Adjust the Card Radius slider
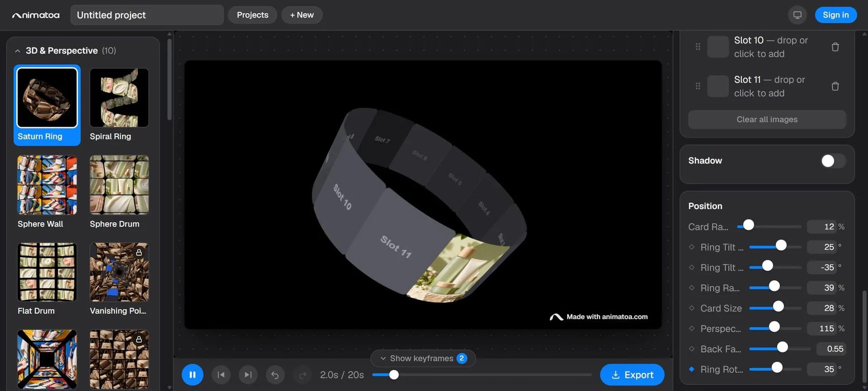 pos(769,226)
